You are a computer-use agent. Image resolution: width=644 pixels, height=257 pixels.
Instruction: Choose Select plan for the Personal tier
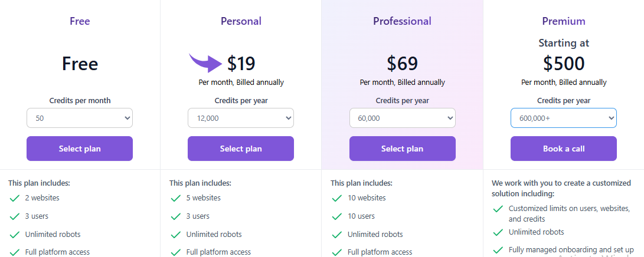[x=241, y=149]
